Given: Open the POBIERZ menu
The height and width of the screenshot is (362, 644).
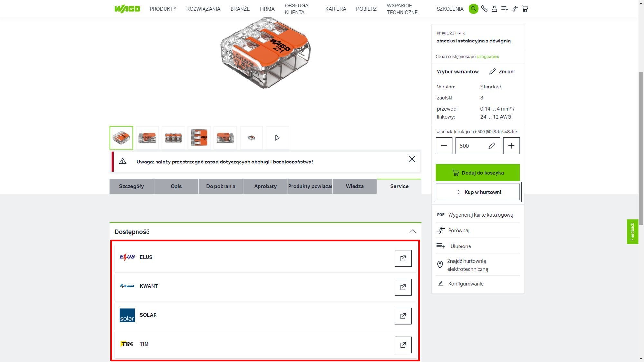Looking at the screenshot, I should [x=366, y=9].
